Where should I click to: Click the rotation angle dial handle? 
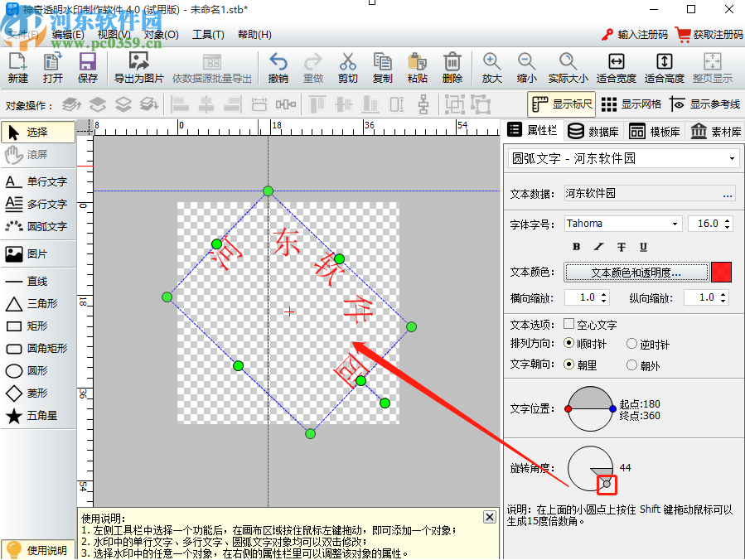coord(607,485)
